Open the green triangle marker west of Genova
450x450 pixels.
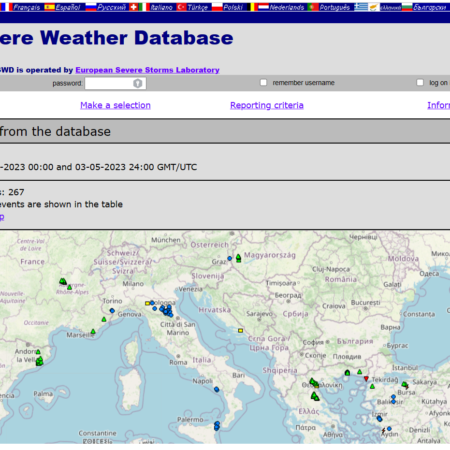104,319
